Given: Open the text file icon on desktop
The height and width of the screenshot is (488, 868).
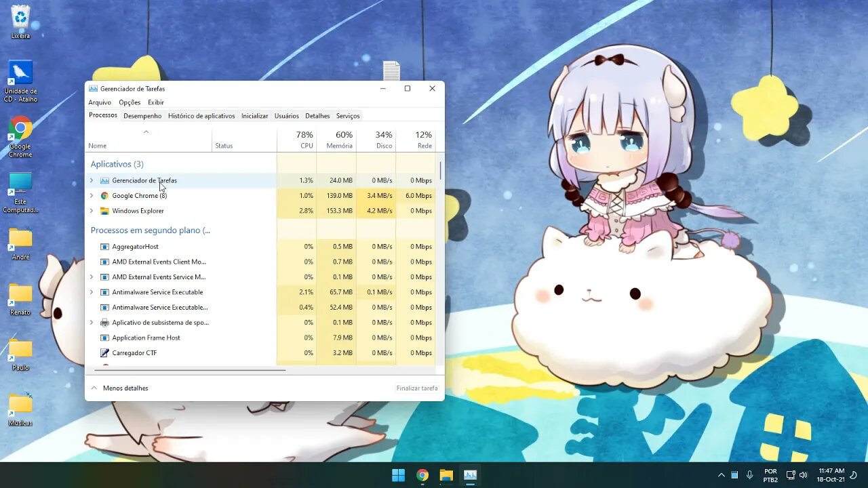Looking at the screenshot, I should 391,70.
